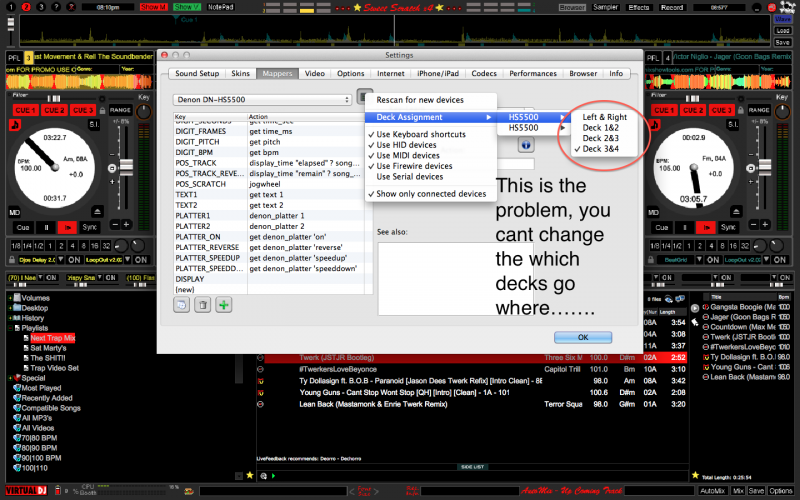Click the mapper options icon beside device dropdown
Image resolution: width=800 pixels, height=500 pixels.
pyautogui.click(x=364, y=96)
